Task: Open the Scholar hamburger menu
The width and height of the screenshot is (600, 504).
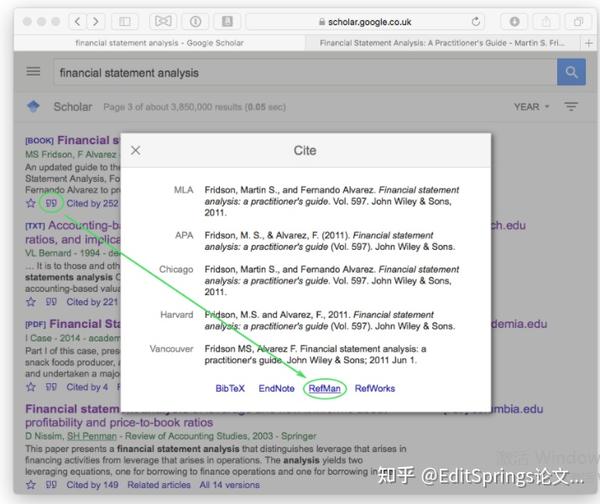Action: tap(33, 71)
